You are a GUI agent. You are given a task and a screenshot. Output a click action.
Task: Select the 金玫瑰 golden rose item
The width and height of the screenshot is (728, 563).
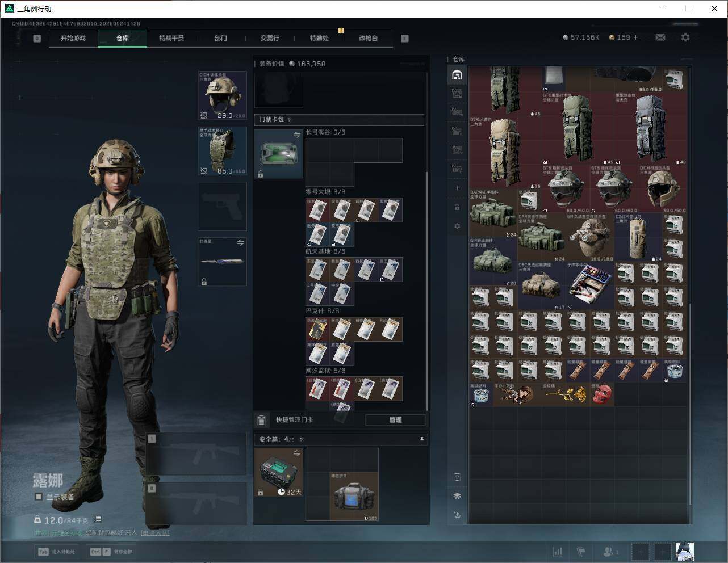(566, 394)
